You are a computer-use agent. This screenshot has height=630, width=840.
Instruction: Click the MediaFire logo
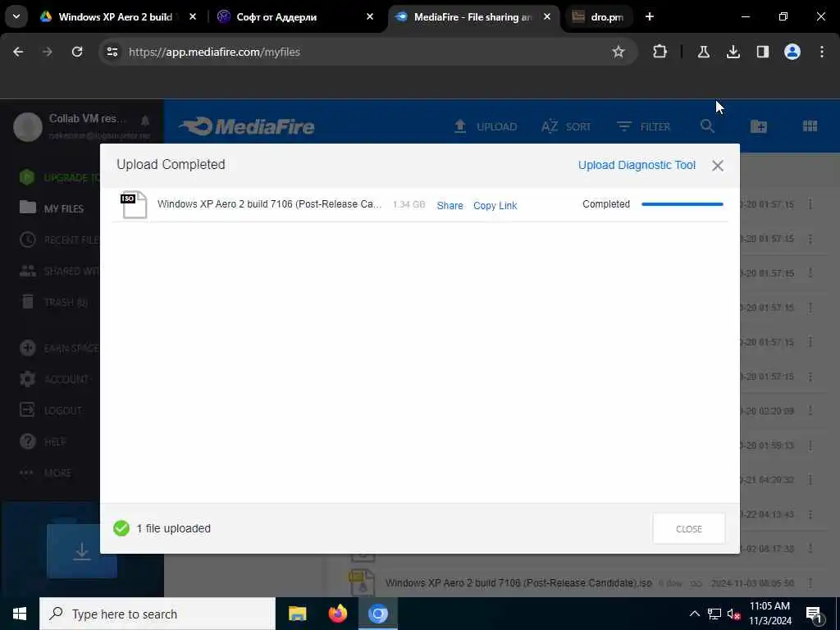click(x=246, y=126)
